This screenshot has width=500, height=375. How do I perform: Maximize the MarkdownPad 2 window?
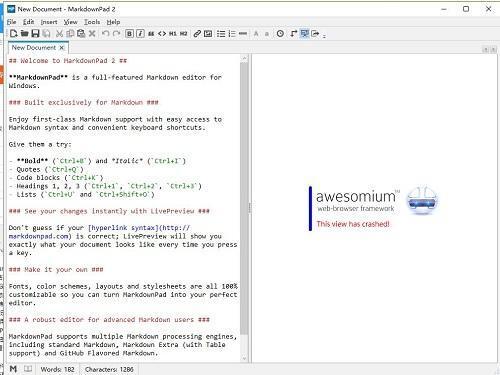point(466,9)
